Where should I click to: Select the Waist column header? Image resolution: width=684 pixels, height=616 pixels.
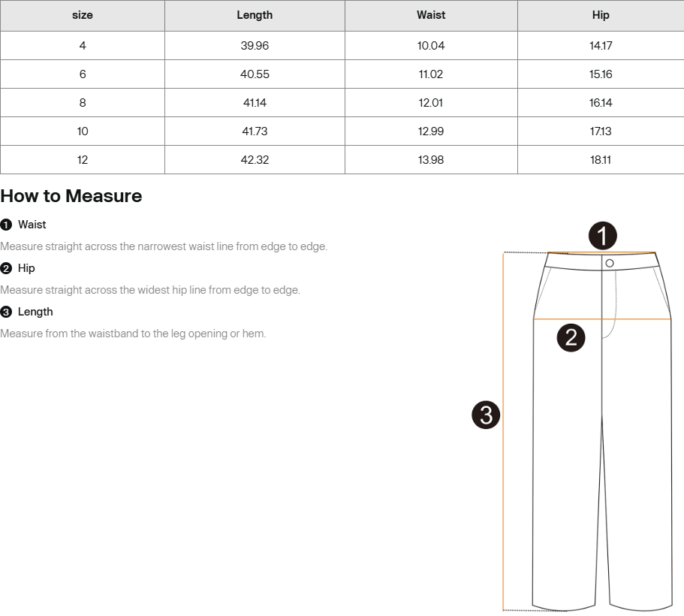431,15
